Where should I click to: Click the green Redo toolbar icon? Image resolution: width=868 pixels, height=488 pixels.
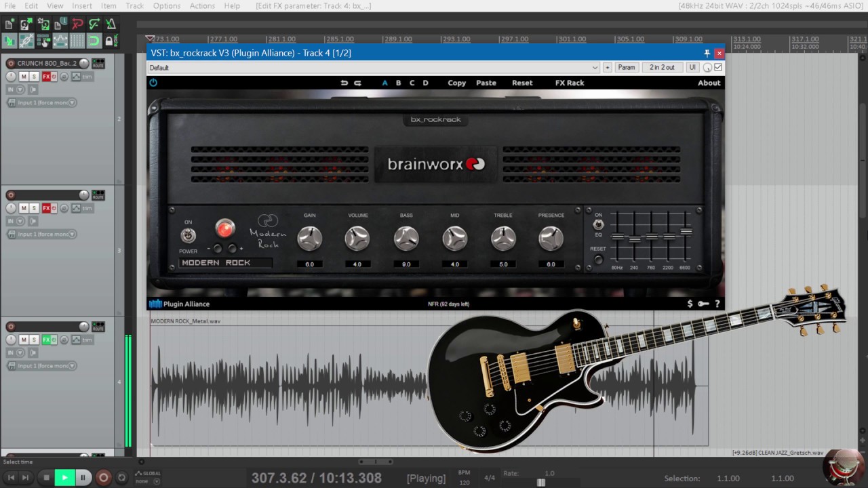point(94,24)
